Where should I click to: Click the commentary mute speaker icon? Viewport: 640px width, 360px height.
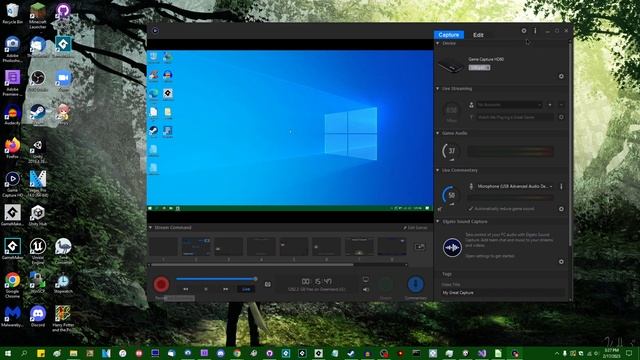(440, 209)
